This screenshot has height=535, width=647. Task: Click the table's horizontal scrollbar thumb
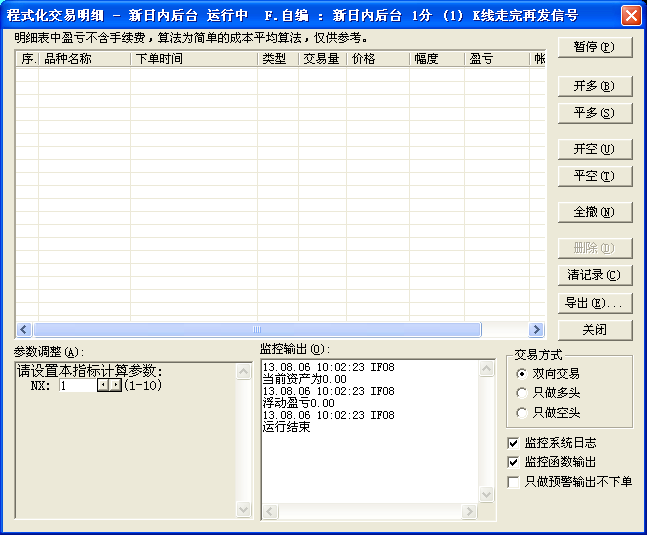pos(257,330)
